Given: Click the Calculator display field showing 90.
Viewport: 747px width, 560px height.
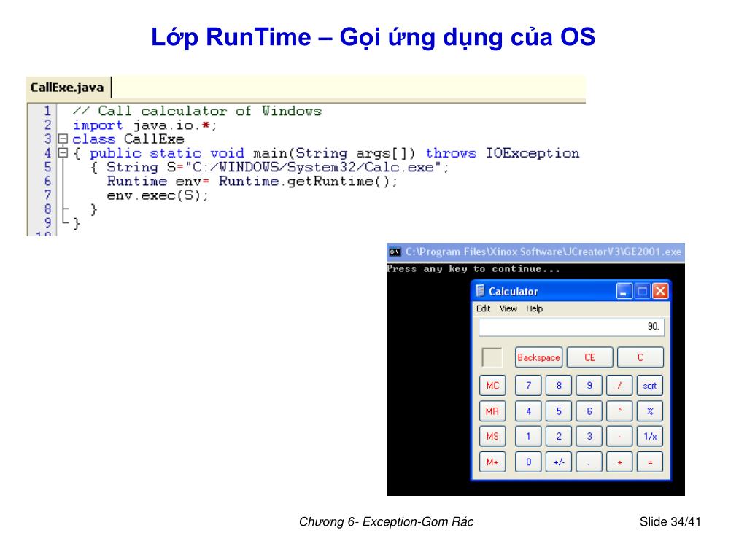Looking at the screenshot, I should click(571, 327).
